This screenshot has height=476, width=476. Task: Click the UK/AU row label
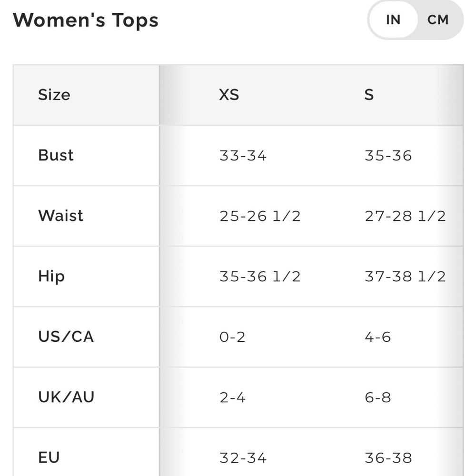[66, 397]
